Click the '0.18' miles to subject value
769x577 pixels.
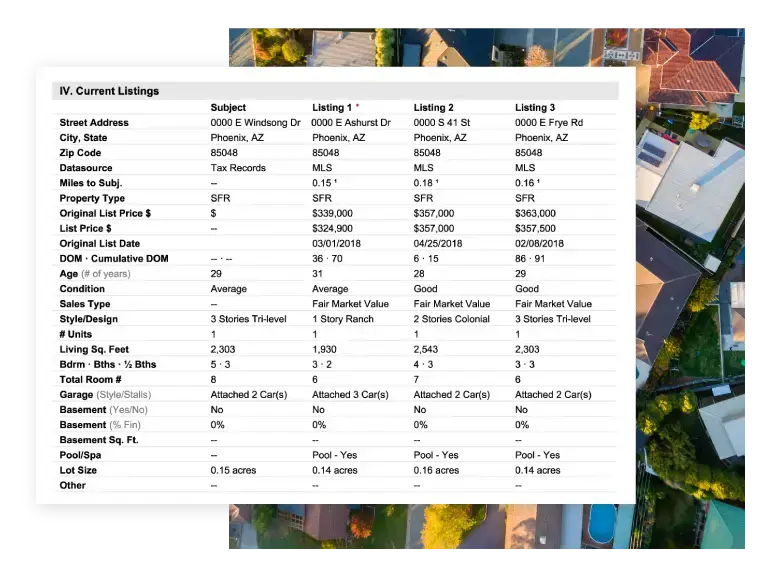423,183
